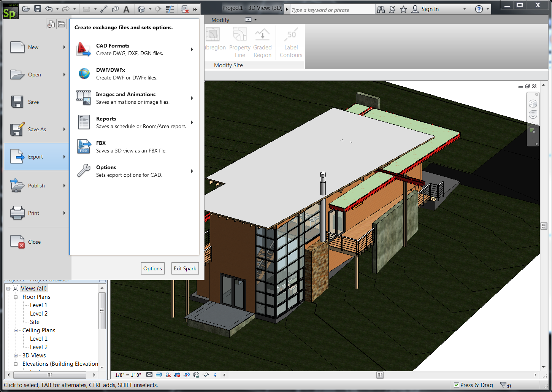This screenshot has width=552, height=392.
Task: Click the Options button at menu bottom
Action: point(153,268)
